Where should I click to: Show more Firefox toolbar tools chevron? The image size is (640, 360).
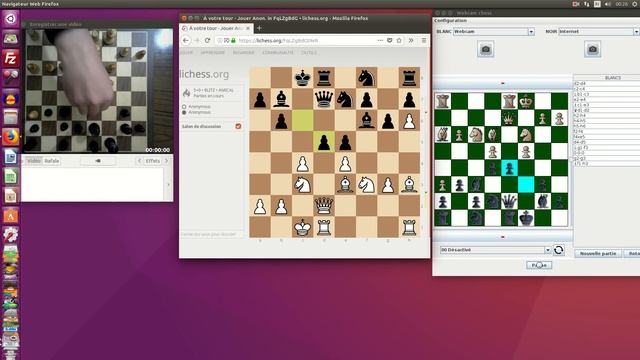pos(411,40)
